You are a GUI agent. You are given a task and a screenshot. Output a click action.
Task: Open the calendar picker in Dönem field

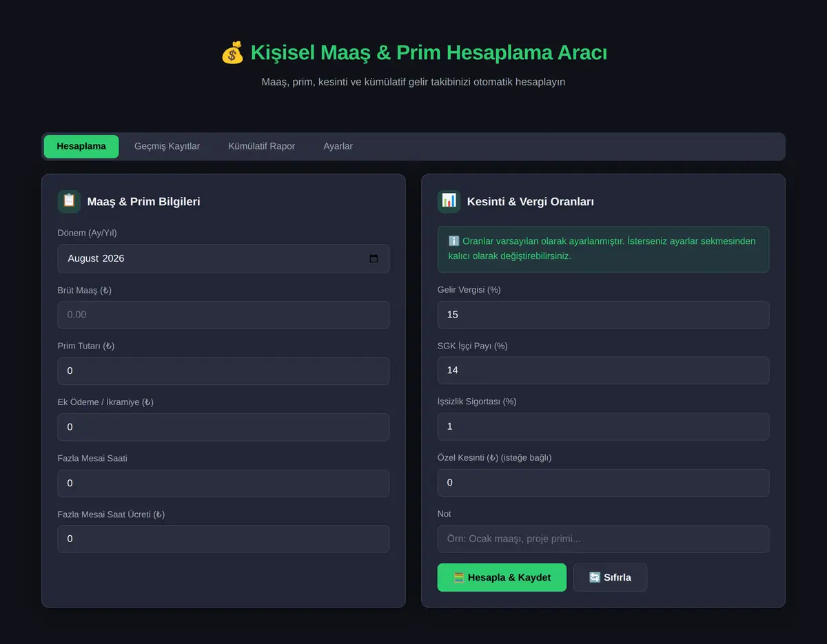374,259
